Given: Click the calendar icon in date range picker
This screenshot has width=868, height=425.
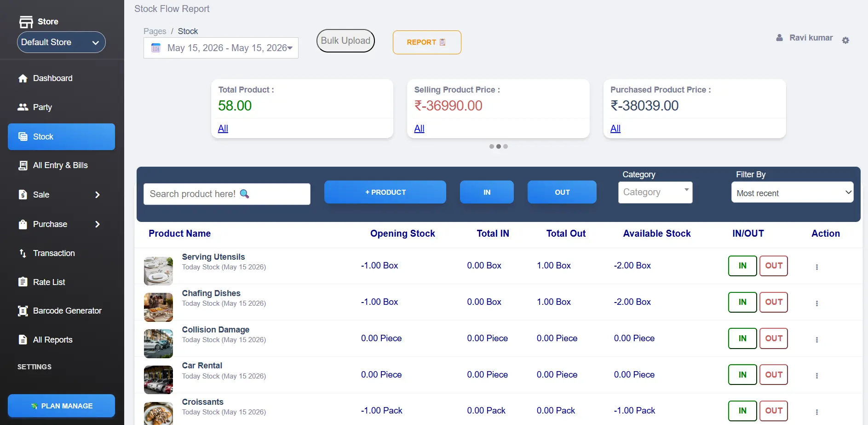Looking at the screenshot, I should tap(156, 48).
